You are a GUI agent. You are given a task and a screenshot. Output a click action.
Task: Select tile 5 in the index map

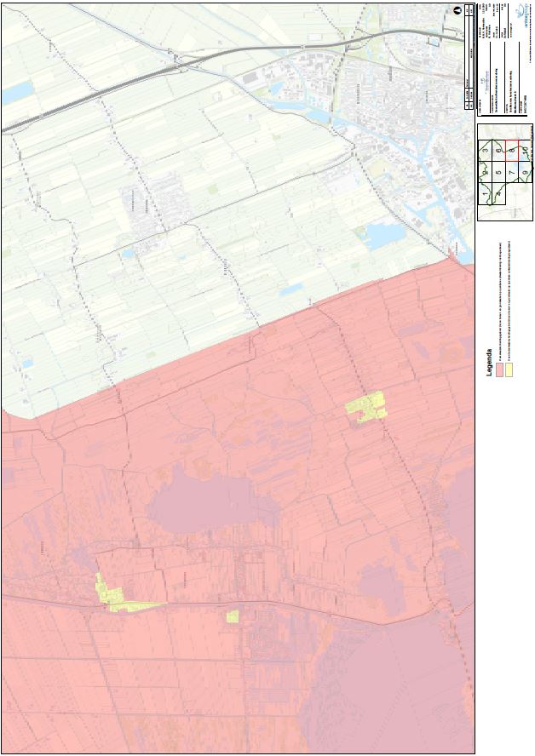pyautogui.click(x=498, y=172)
